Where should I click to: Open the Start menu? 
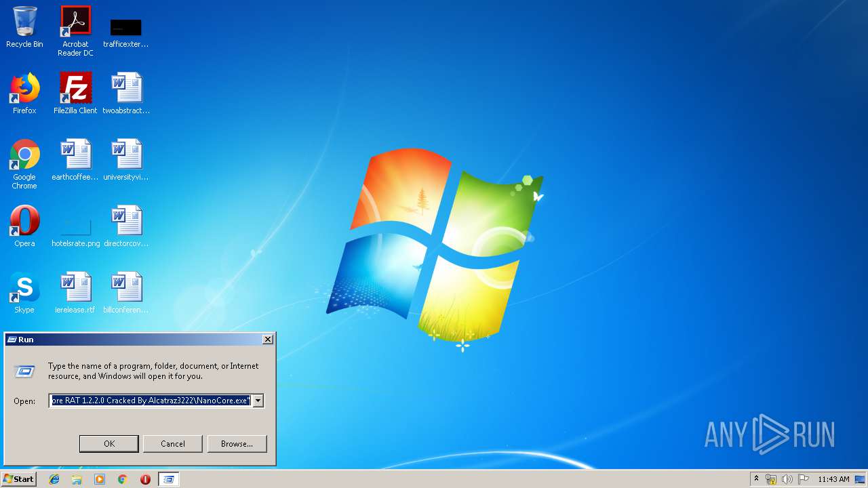pos(18,479)
